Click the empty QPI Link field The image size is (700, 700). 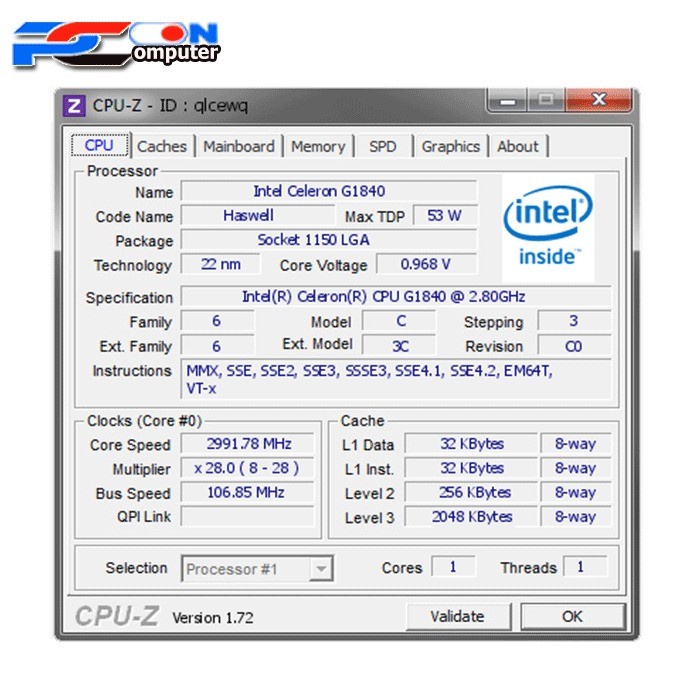click(x=248, y=517)
